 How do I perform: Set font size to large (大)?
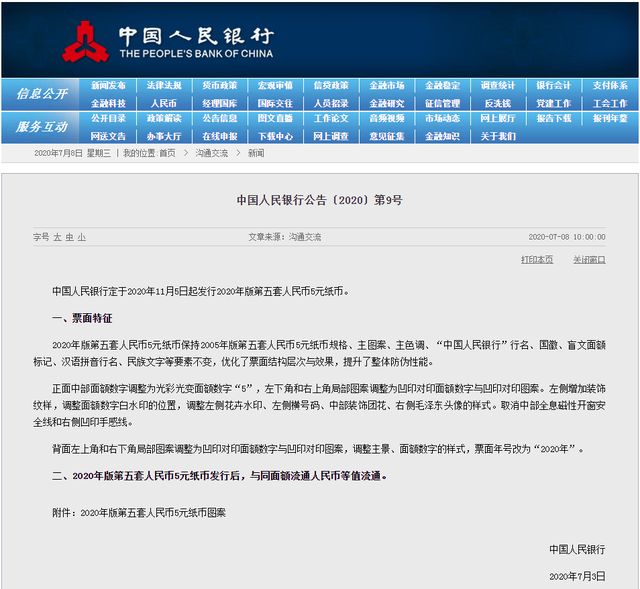57,237
